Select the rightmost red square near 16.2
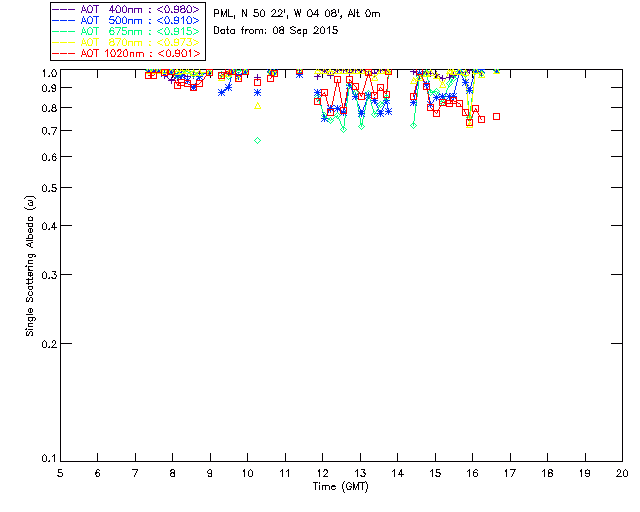640x512 pixels. pyautogui.click(x=481, y=119)
